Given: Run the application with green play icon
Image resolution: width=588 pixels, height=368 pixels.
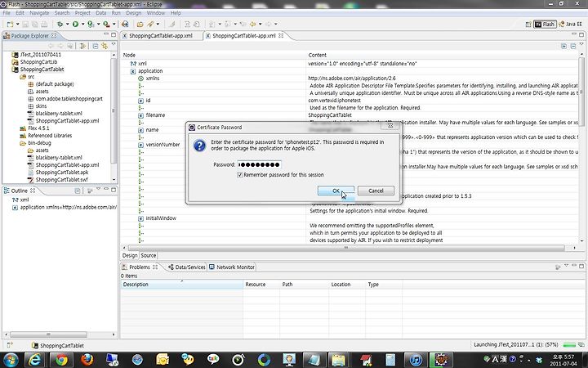Looking at the screenshot, I should point(75,24).
